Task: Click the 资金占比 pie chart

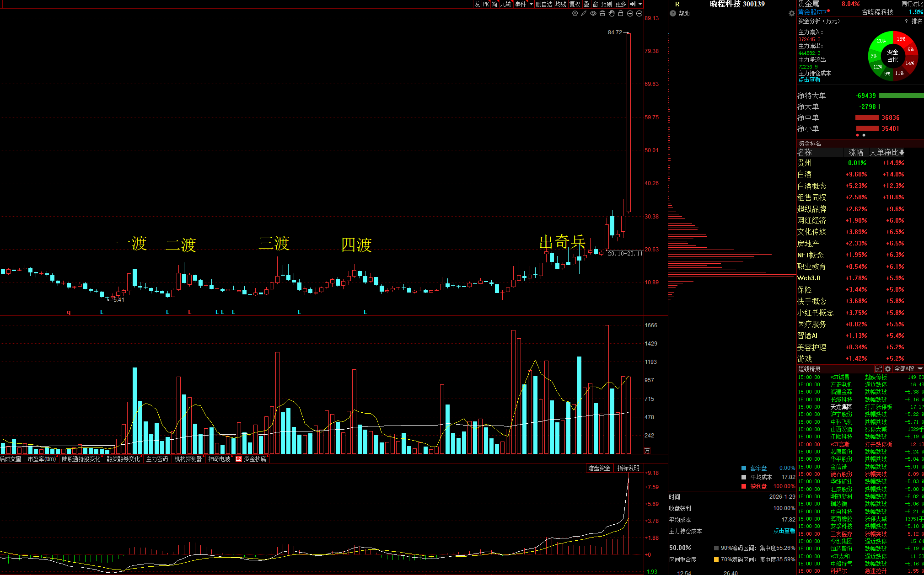Action: pyautogui.click(x=892, y=56)
